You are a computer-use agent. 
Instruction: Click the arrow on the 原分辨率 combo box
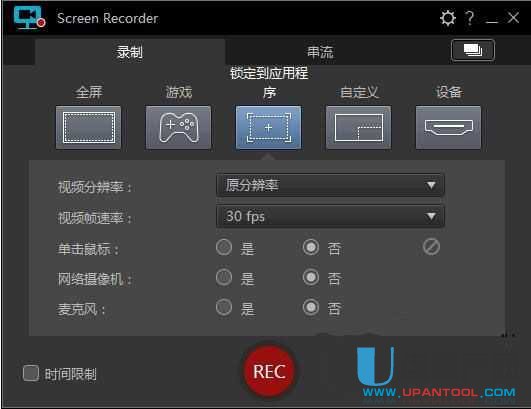431,185
